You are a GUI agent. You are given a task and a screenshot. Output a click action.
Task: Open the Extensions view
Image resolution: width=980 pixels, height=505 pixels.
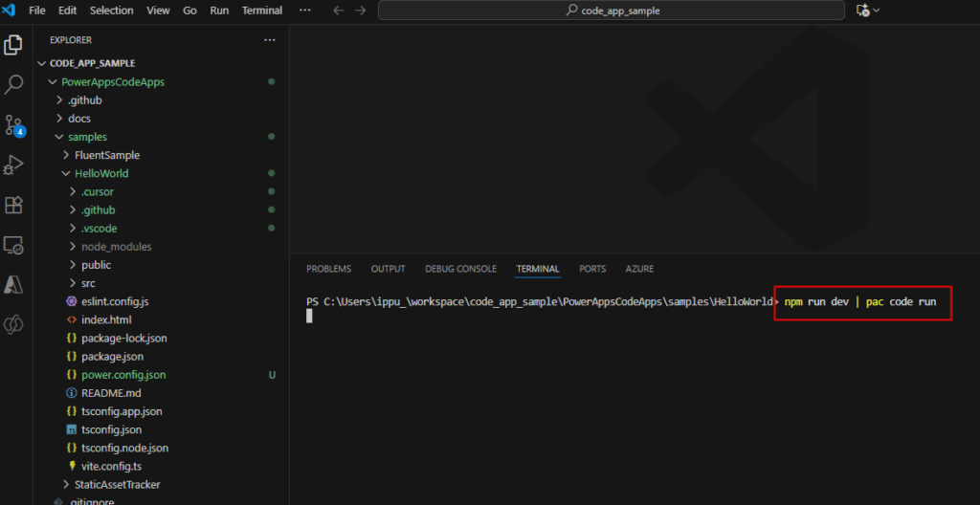pos(13,205)
